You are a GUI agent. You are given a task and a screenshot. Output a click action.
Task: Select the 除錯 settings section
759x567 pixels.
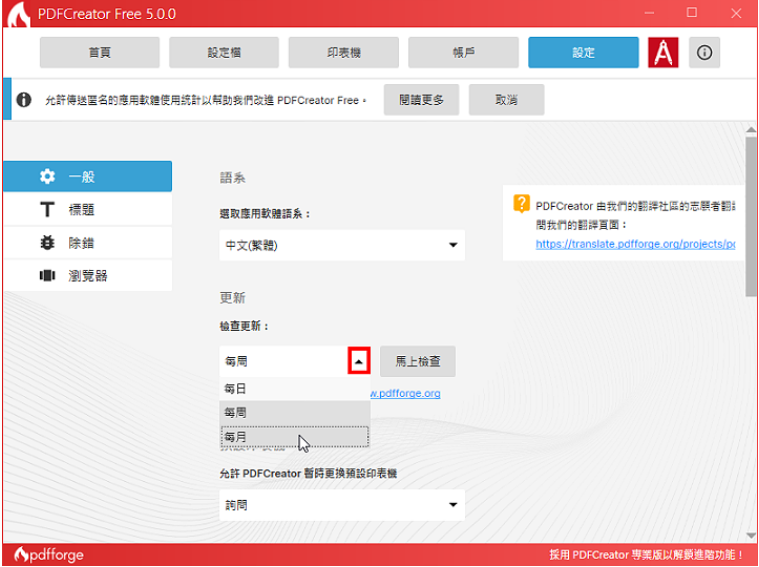88,243
